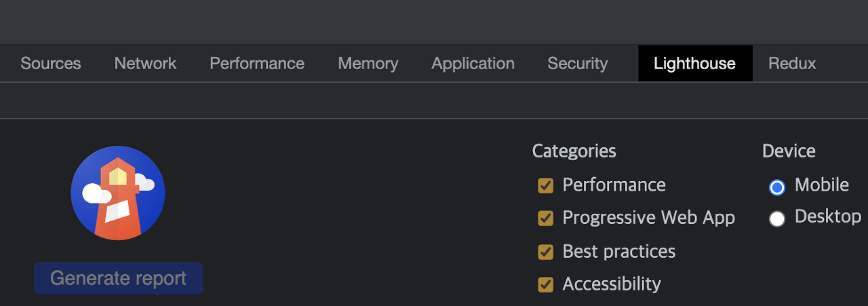Click the Progressive Web App label text
The height and width of the screenshot is (306, 868).
click(x=648, y=218)
